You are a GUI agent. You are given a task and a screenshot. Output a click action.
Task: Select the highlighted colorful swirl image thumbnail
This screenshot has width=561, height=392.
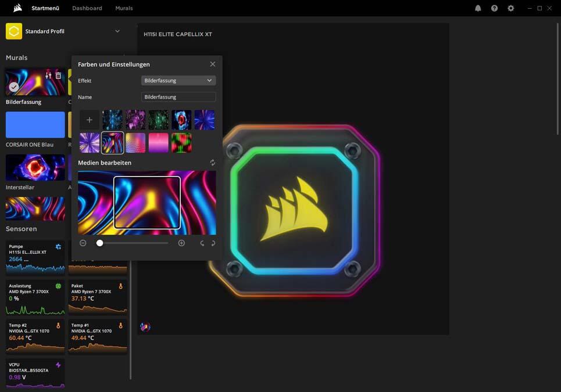[112, 143]
